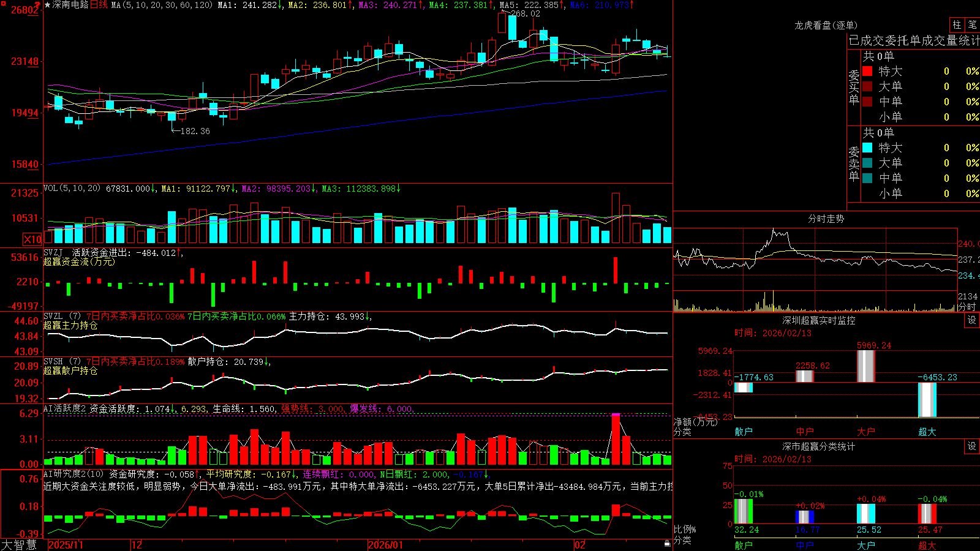Image resolution: width=980 pixels, height=551 pixels.
Task: Click the AI活跃度2 indicator name
Action: point(66,408)
